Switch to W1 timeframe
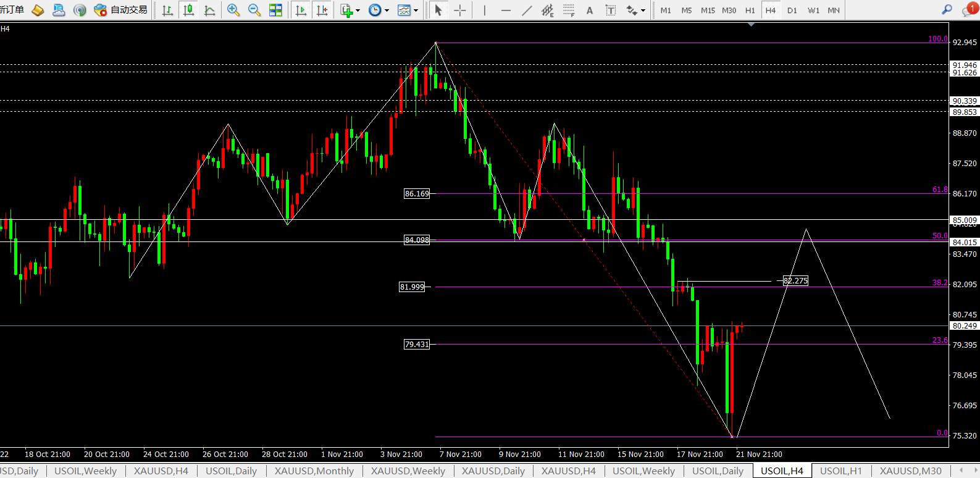980x478 pixels. (813, 10)
